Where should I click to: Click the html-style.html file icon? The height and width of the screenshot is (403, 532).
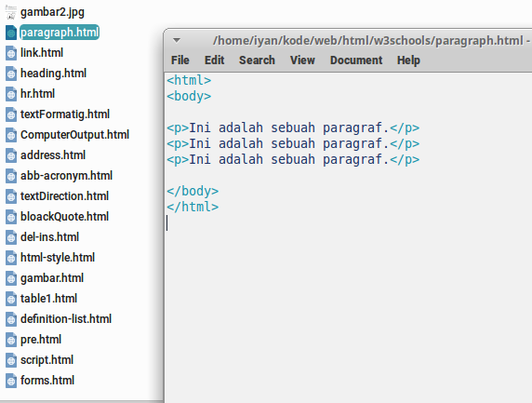(11, 258)
